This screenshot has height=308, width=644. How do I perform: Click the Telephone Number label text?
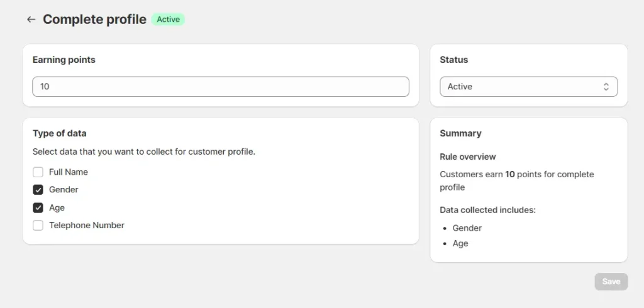click(87, 225)
